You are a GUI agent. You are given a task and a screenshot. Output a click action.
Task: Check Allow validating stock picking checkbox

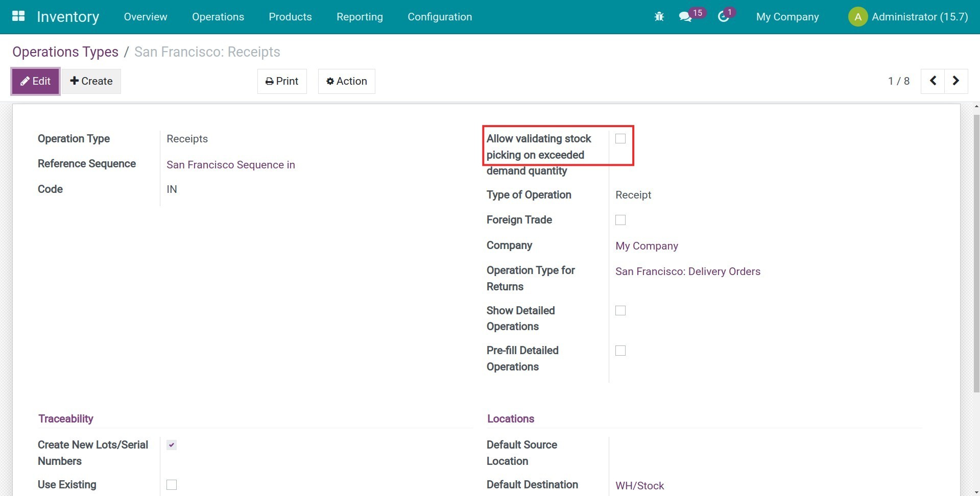(620, 139)
